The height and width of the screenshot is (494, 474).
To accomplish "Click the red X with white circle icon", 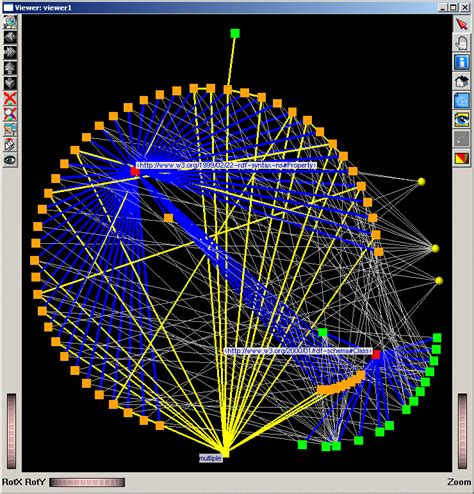I will pos(10,114).
